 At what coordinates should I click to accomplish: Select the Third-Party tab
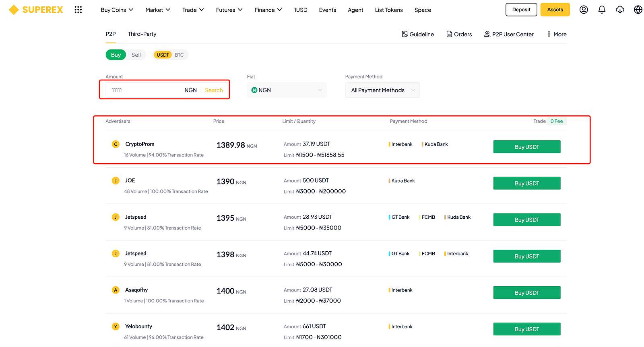pyautogui.click(x=142, y=34)
